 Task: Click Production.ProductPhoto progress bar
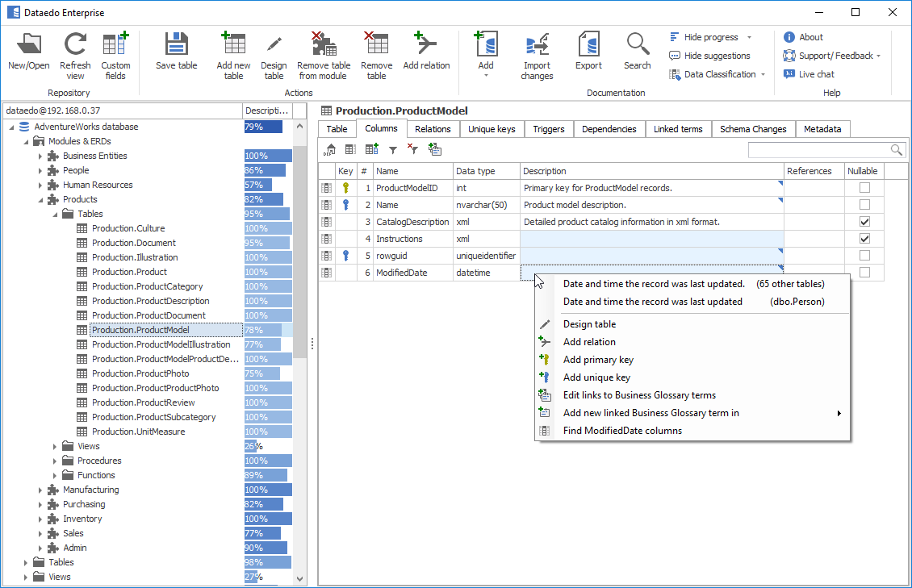tap(262, 373)
